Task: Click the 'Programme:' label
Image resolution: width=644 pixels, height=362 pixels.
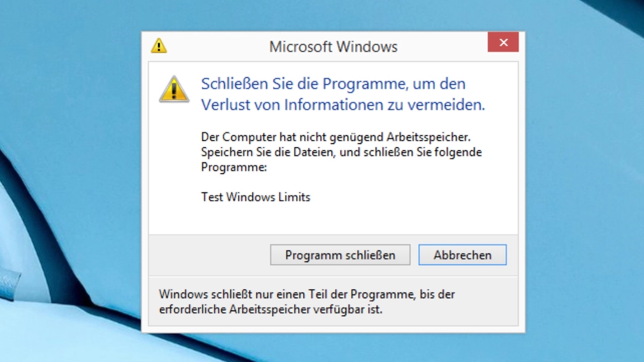Action: tap(234, 168)
